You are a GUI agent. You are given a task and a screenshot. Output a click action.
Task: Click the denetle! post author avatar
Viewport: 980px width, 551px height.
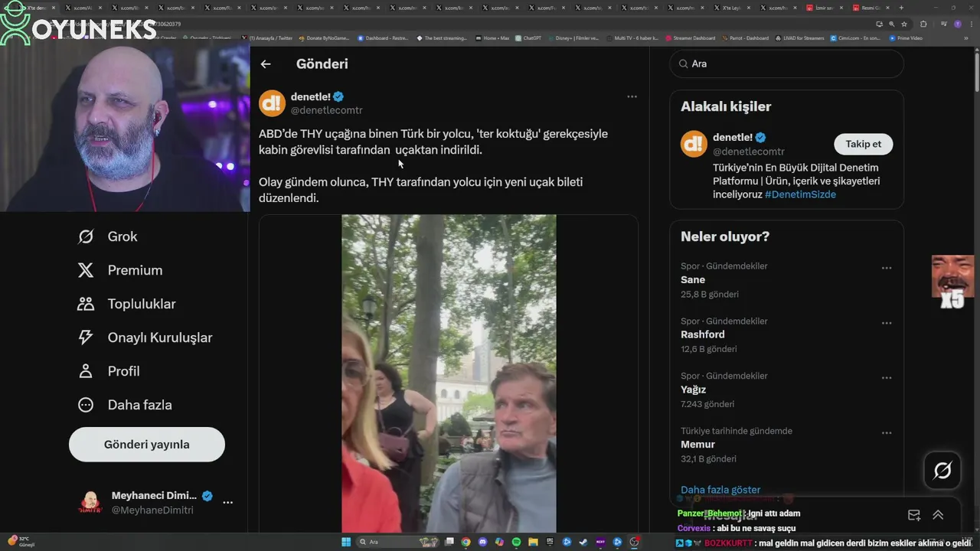pyautogui.click(x=272, y=103)
